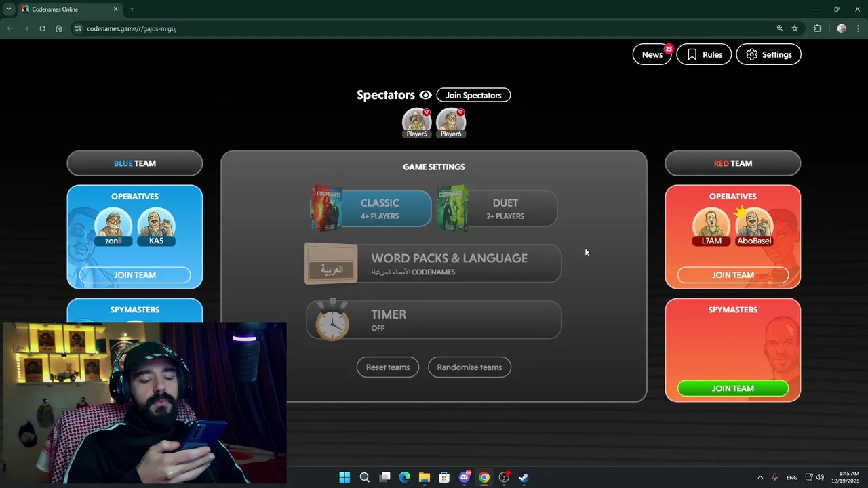Open Discord from the taskbar

[x=465, y=477]
